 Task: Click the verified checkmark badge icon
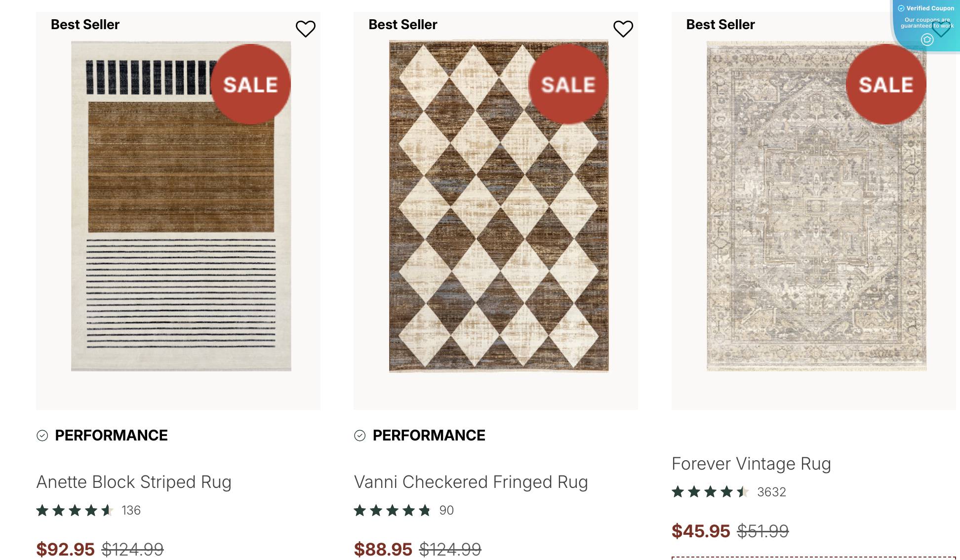[x=902, y=8]
